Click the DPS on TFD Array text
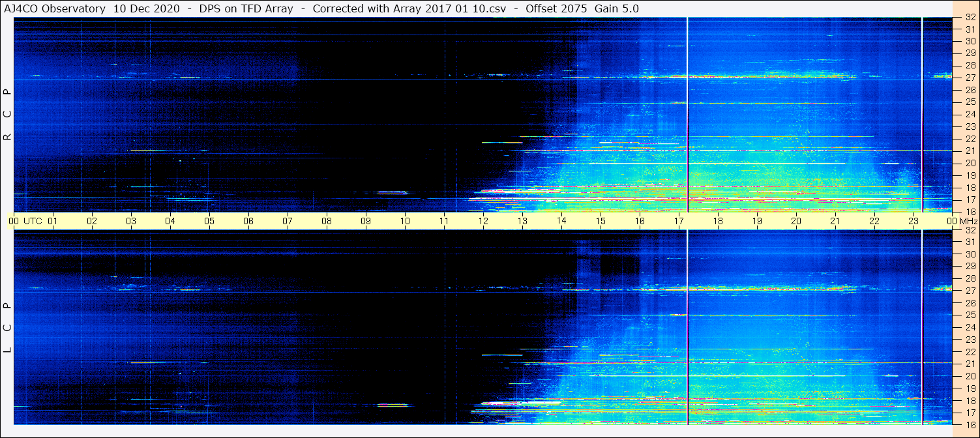 click(245, 8)
